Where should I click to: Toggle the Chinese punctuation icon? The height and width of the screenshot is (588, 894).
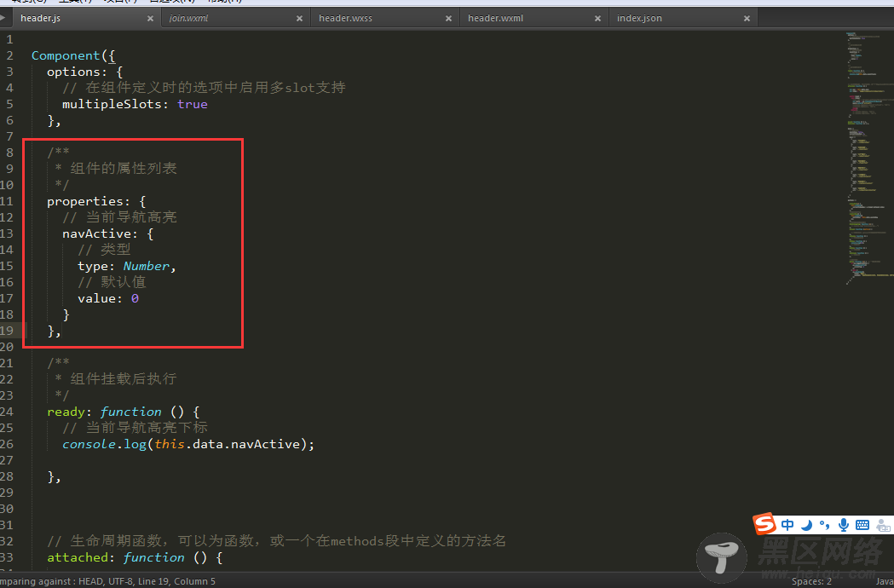tap(824, 525)
